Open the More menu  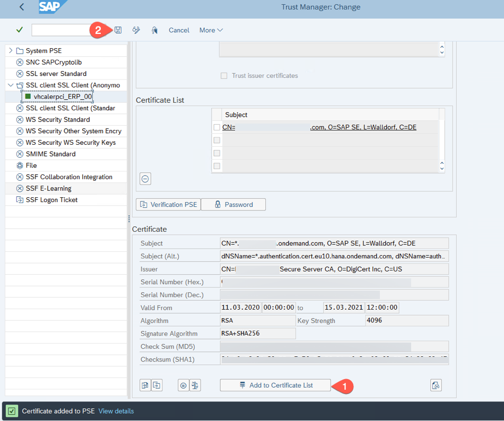click(x=211, y=30)
